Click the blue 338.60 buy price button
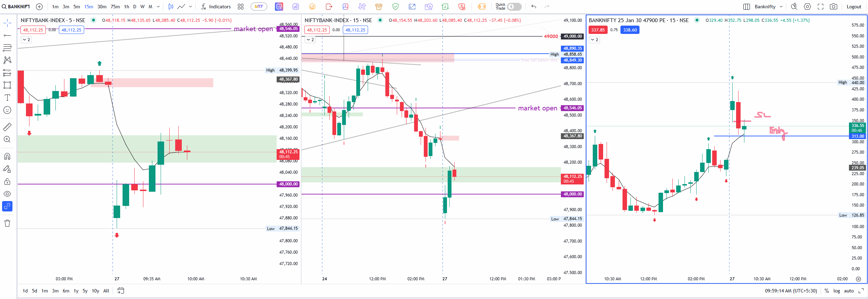 tap(630, 30)
